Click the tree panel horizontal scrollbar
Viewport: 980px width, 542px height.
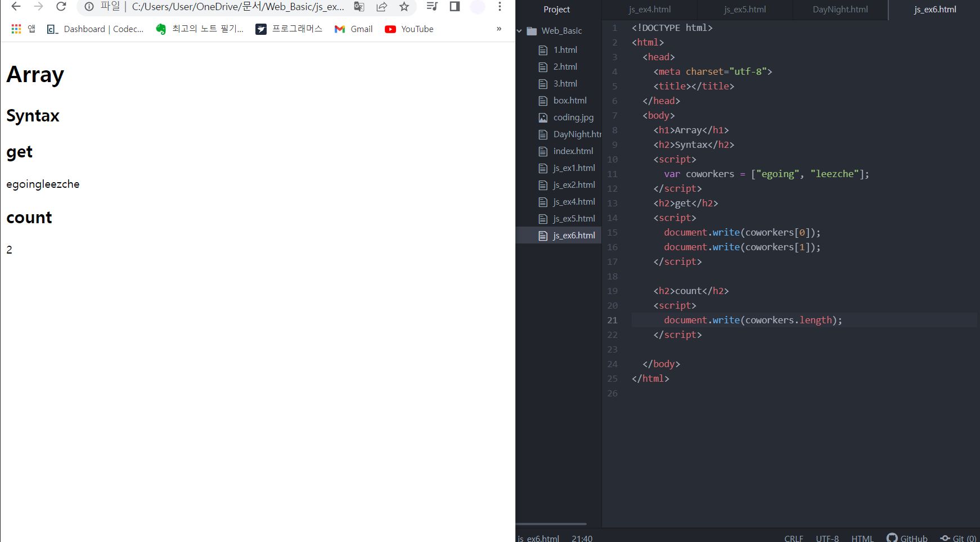pos(551,523)
